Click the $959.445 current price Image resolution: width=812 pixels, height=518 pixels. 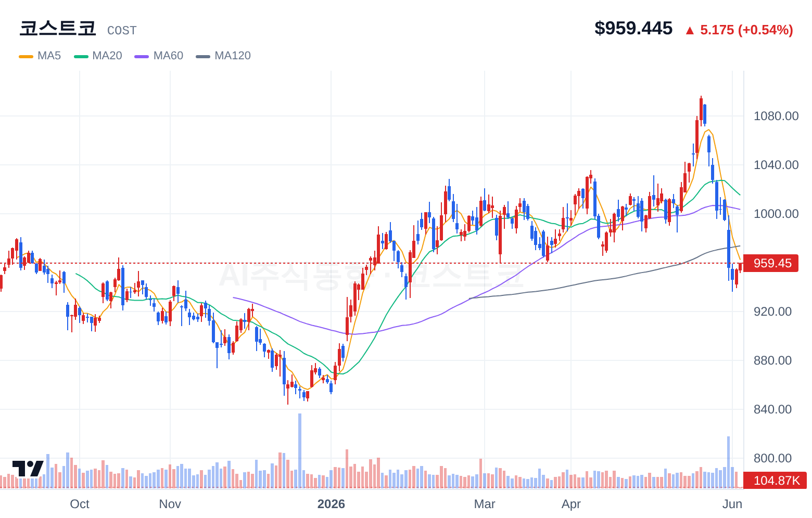[633, 28]
